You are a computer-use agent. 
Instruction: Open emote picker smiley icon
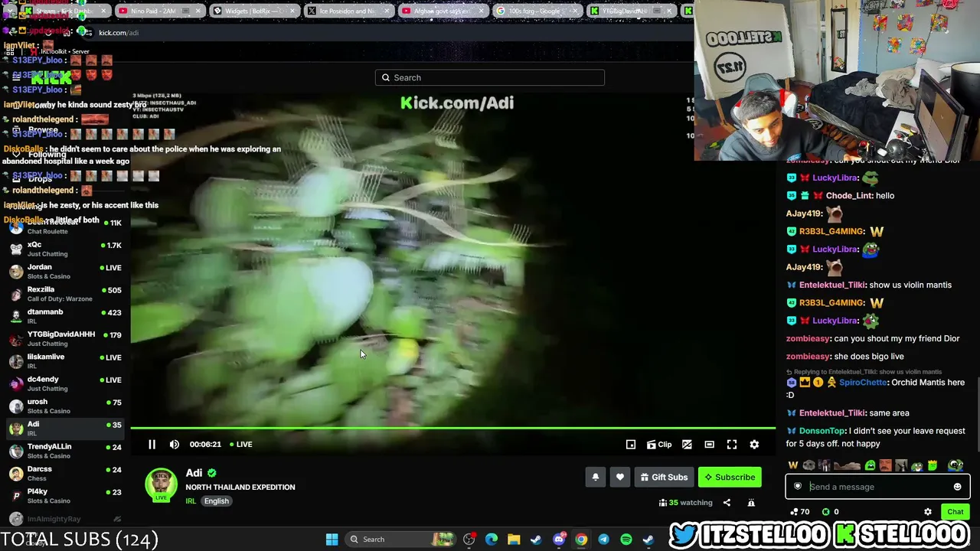pyautogui.click(x=957, y=487)
